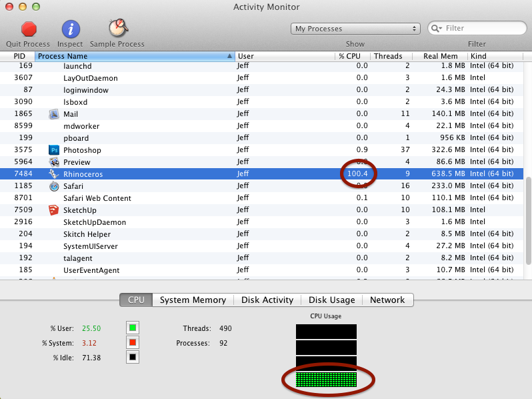Viewport: 532px width, 399px height.
Task: Select the Safari process name
Action: pos(73,186)
